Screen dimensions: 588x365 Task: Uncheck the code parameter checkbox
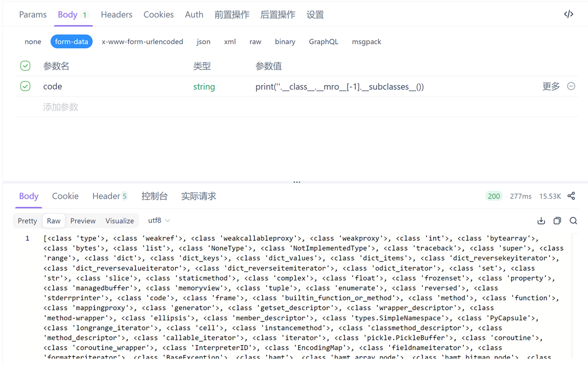(x=25, y=86)
